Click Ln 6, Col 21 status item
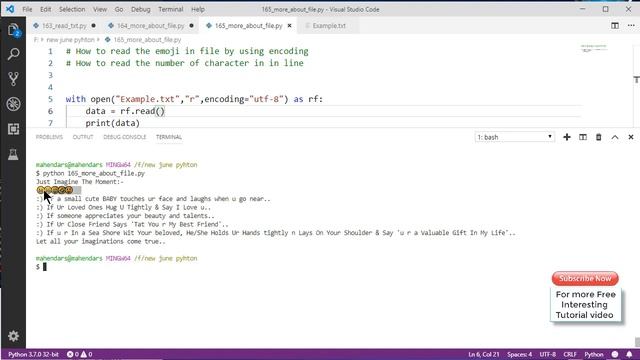 click(484, 354)
